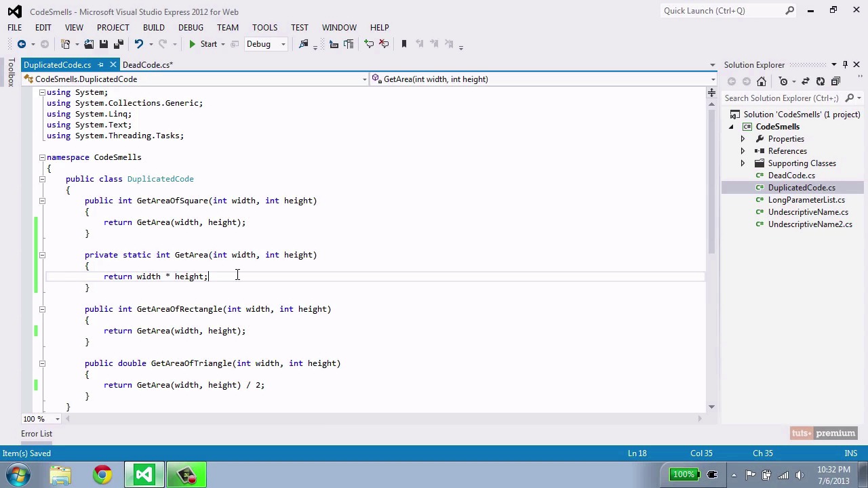Open the WINDOW menu
This screenshot has height=488, width=868.
(339, 27)
